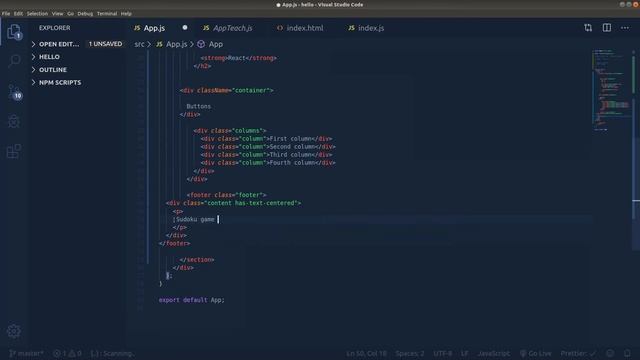Open the Terminal menu
The width and height of the screenshot is (640, 360).
(x=107, y=13)
